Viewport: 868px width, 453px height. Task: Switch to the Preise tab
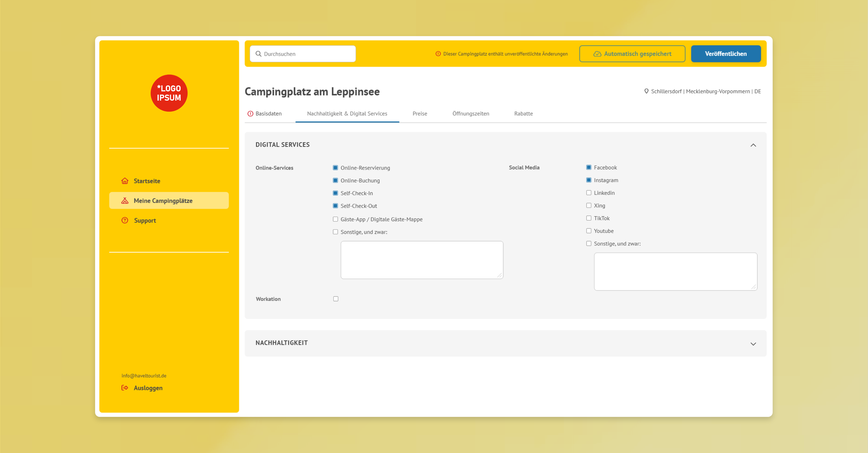click(x=420, y=114)
